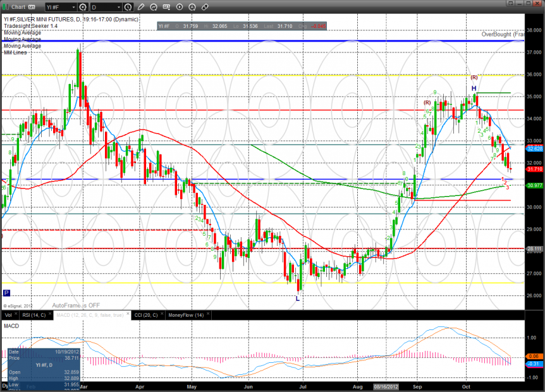Click the 32.628 blue price label
Viewport: 545px width, 392px height.
click(x=535, y=149)
